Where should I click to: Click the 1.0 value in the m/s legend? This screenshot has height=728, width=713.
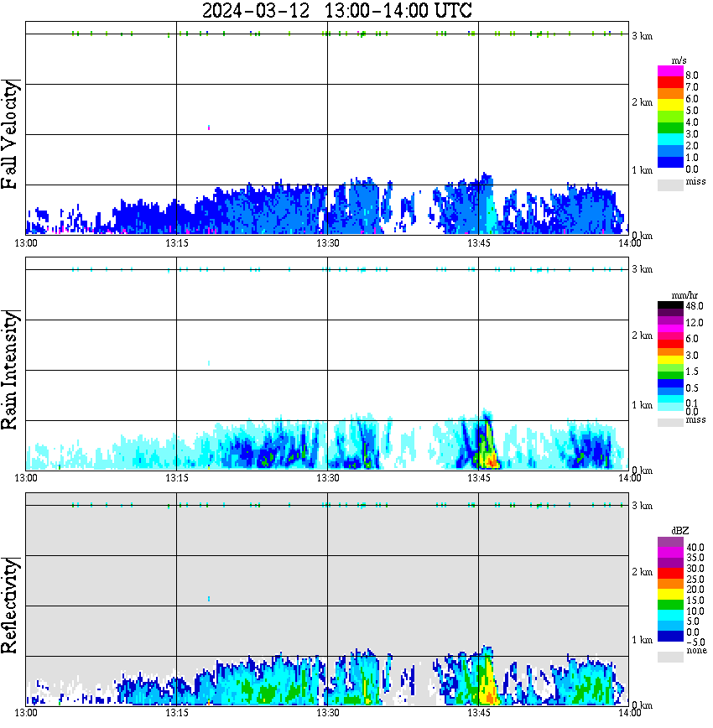692,158
